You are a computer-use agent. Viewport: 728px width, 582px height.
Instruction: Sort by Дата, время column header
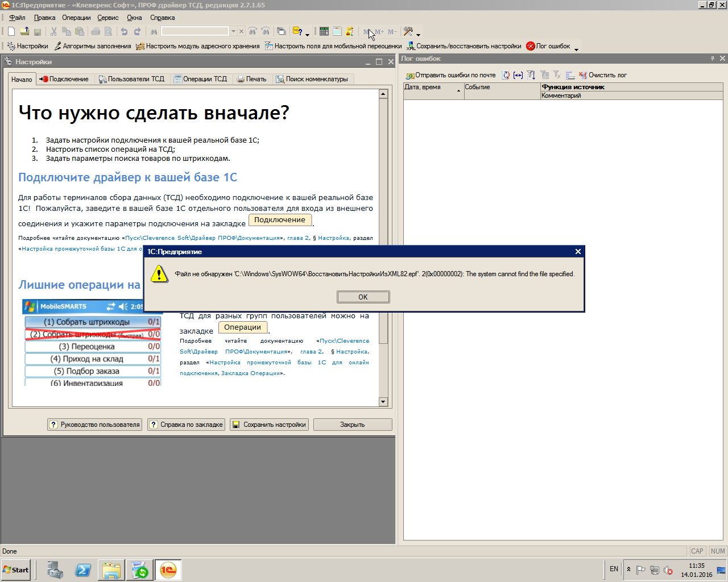(x=433, y=91)
